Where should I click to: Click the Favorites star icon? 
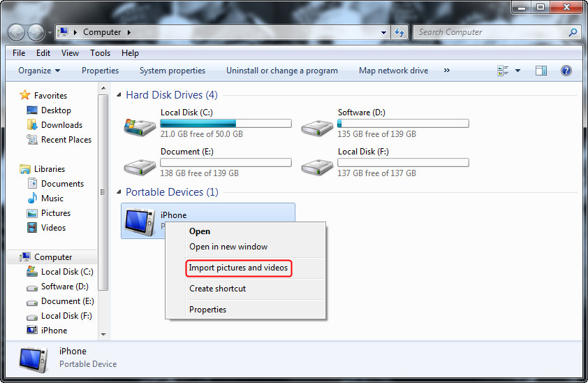(x=24, y=95)
